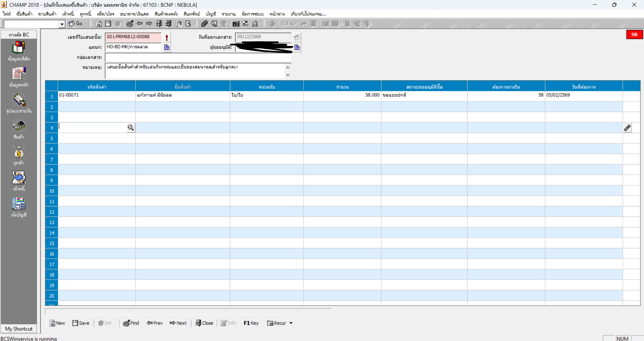The image size is (644, 341).
Task: Click the Find button at bottom
Action: click(131, 323)
